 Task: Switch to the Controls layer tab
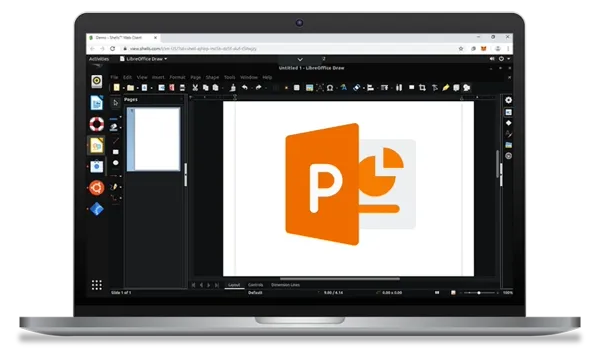pyautogui.click(x=255, y=285)
